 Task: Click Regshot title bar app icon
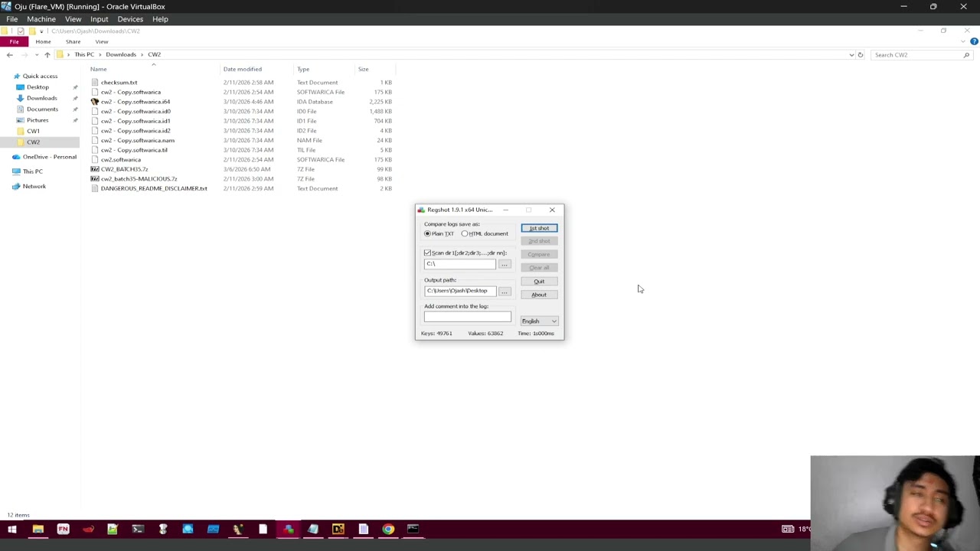coord(421,210)
